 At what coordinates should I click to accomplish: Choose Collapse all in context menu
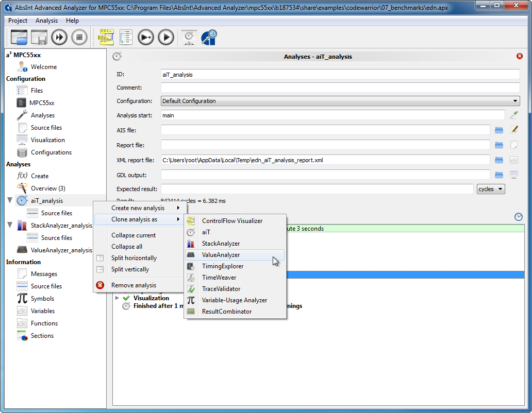126,247
